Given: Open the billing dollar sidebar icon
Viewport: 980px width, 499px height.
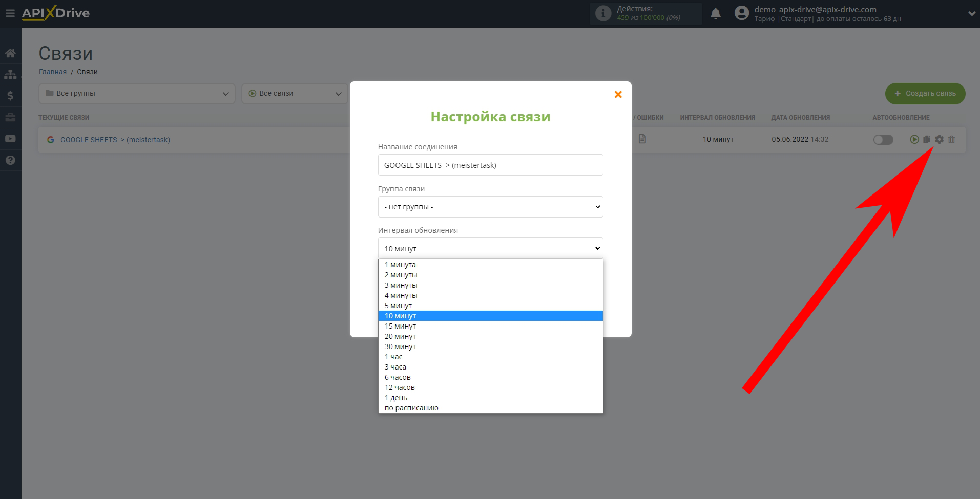Looking at the screenshot, I should point(10,96).
